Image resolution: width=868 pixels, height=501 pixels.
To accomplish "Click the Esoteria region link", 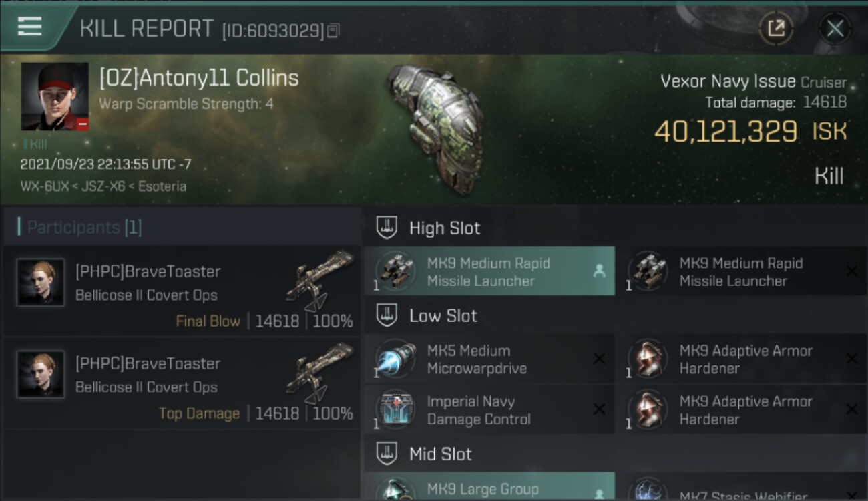I will point(162,186).
